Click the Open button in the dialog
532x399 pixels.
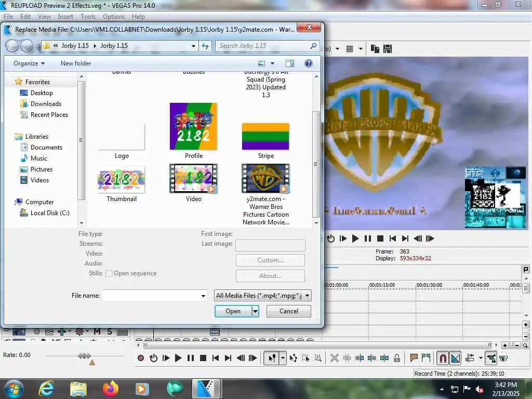coord(233,311)
